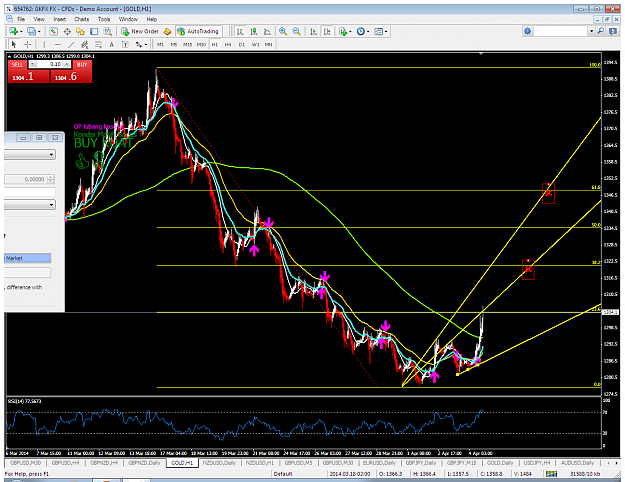Open the Profiles toolbar icon

coord(33,31)
